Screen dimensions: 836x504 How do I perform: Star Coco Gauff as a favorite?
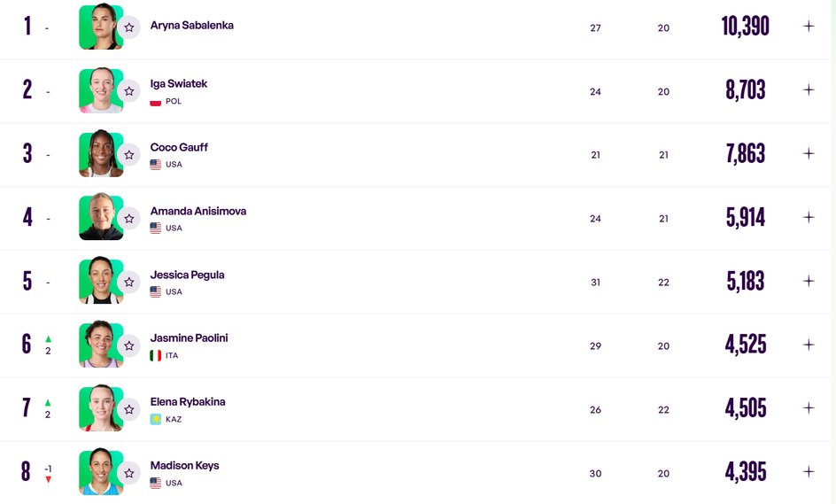(x=129, y=154)
